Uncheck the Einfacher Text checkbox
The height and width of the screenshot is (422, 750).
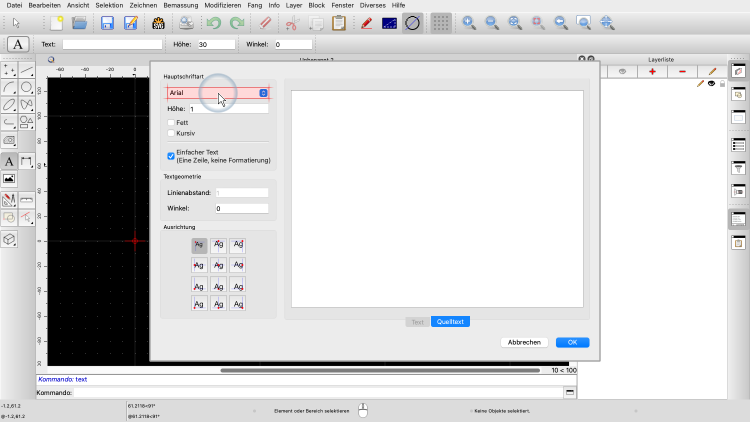click(x=171, y=155)
